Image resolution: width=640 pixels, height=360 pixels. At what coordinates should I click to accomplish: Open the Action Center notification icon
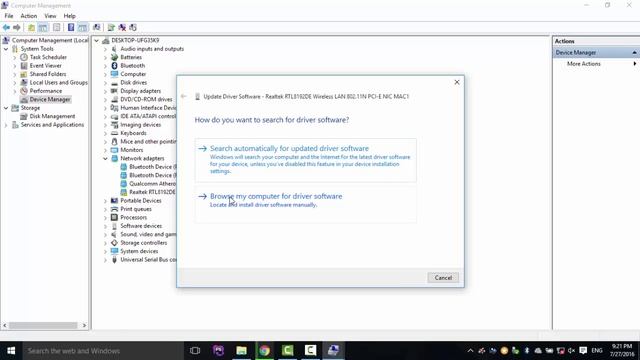click(583, 351)
